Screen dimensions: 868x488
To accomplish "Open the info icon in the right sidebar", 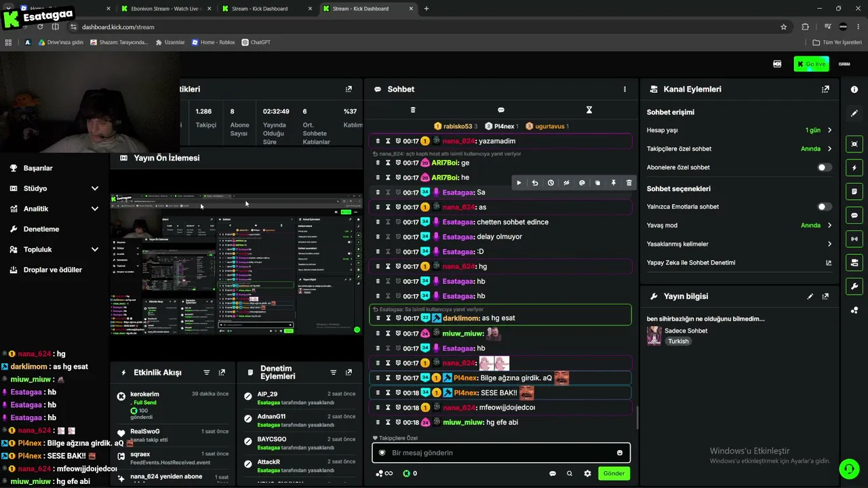I will pos(854,89).
